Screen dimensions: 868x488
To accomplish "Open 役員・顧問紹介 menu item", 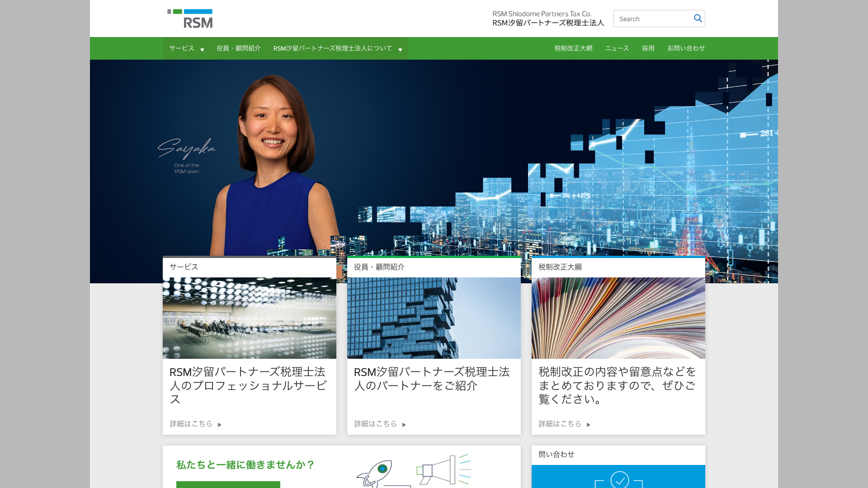I will 238,48.
